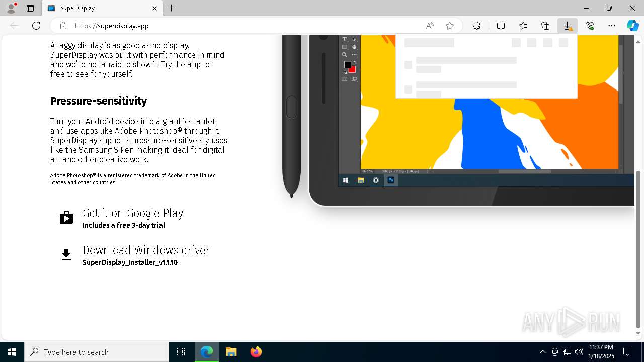The width and height of the screenshot is (644, 362).
Task: Open Settings and more ellipsis menu
Action: pos(612,26)
